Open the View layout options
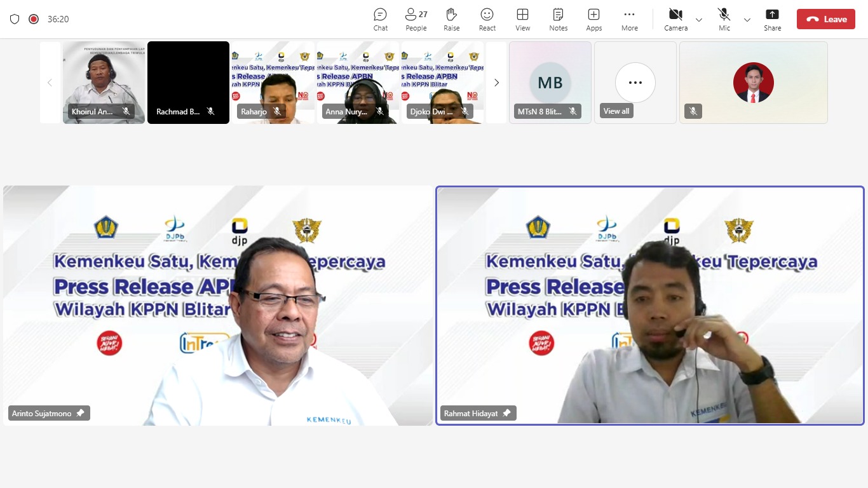The image size is (868, 488). click(x=522, y=19)
